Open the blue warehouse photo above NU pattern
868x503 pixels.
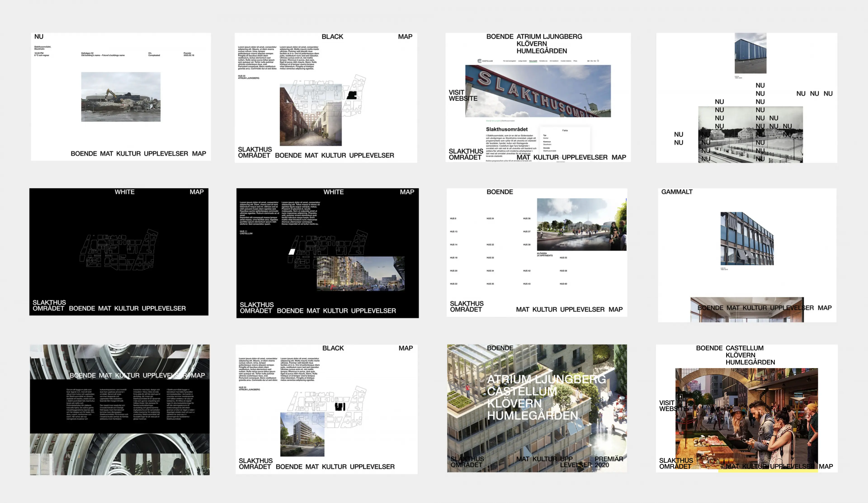750,53
